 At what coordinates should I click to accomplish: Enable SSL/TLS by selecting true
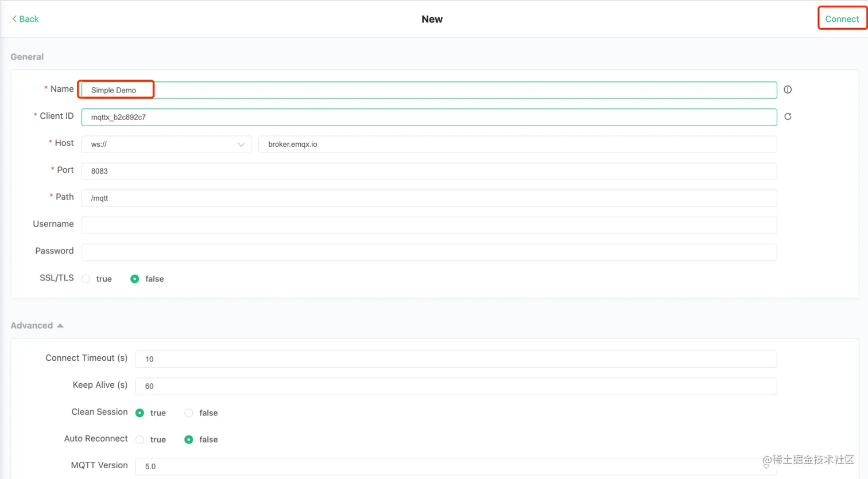click(86, 278)
